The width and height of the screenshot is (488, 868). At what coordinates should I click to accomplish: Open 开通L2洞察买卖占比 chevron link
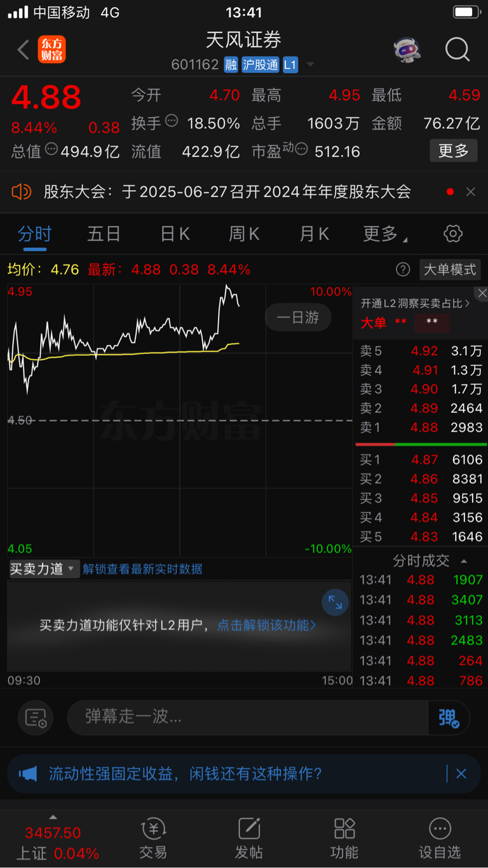(416, 303)
